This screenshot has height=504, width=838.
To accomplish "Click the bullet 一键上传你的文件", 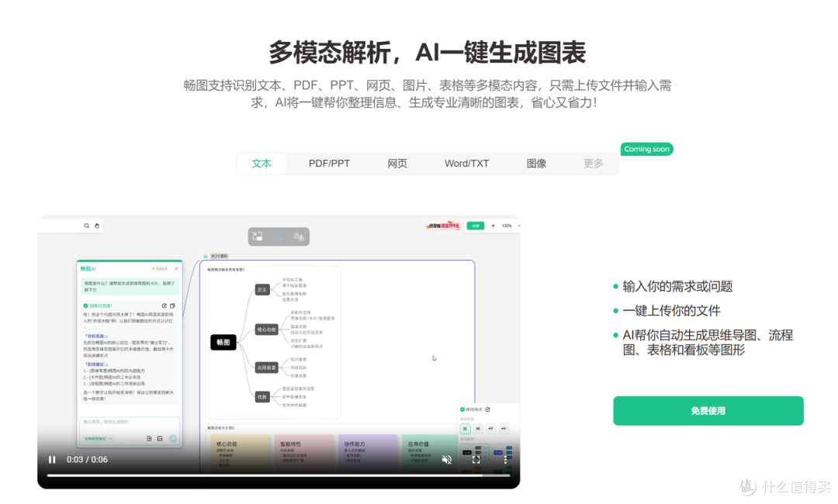I will (671, 311).
